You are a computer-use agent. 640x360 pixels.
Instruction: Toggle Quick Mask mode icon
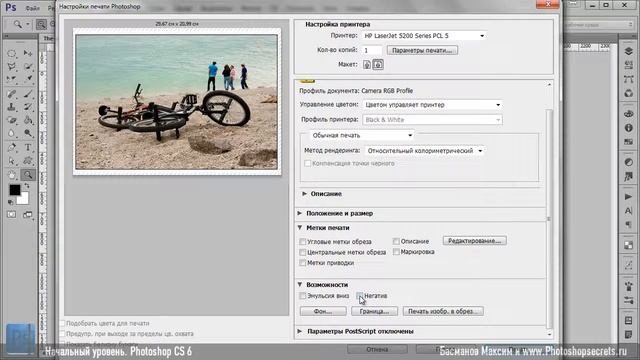(x=11, y=215)
